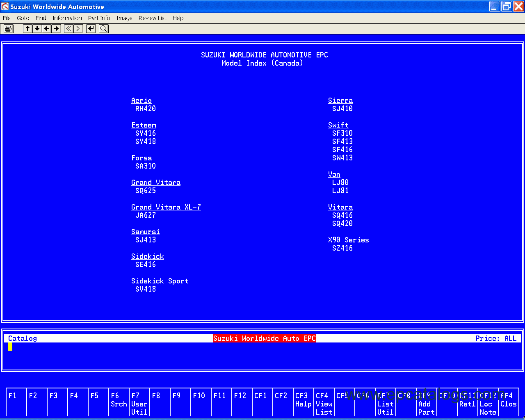This screenshot has width=525, height=420.
Task: Select the Grand Vitara XL-7 heading
Action: coord(166,207)
